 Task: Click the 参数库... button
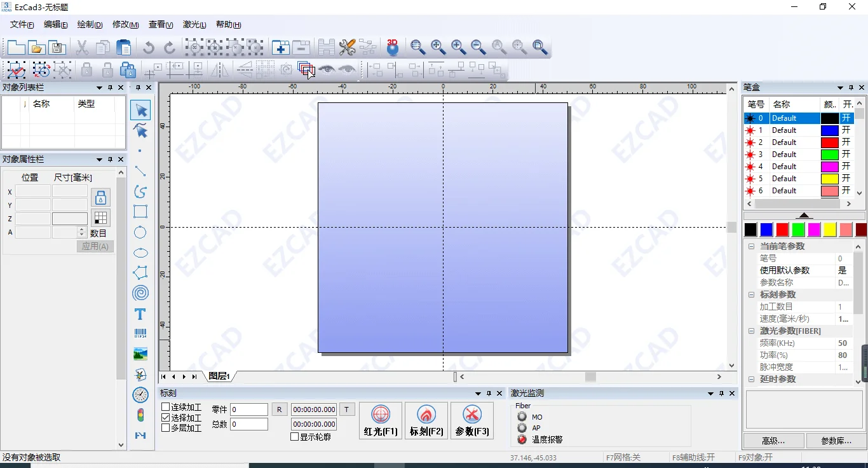coord(836,441)
